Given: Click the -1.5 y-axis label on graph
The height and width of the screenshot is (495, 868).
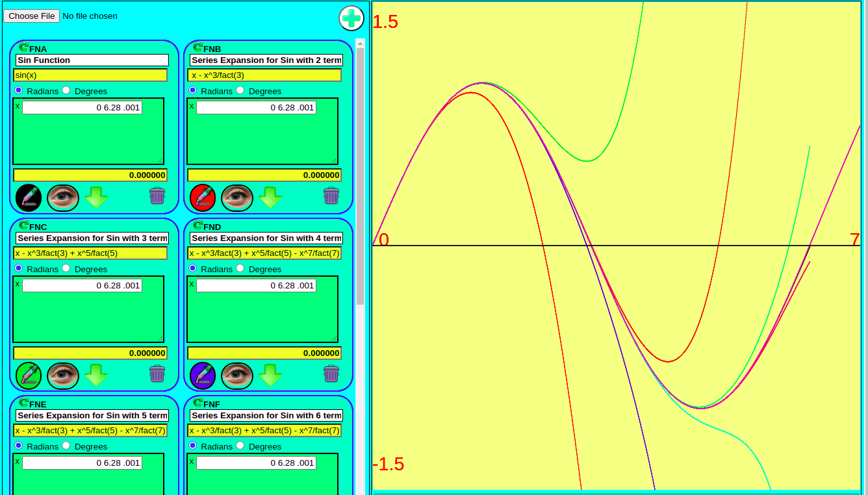Looking at the screenshot, I should click(x=389, y=464).
